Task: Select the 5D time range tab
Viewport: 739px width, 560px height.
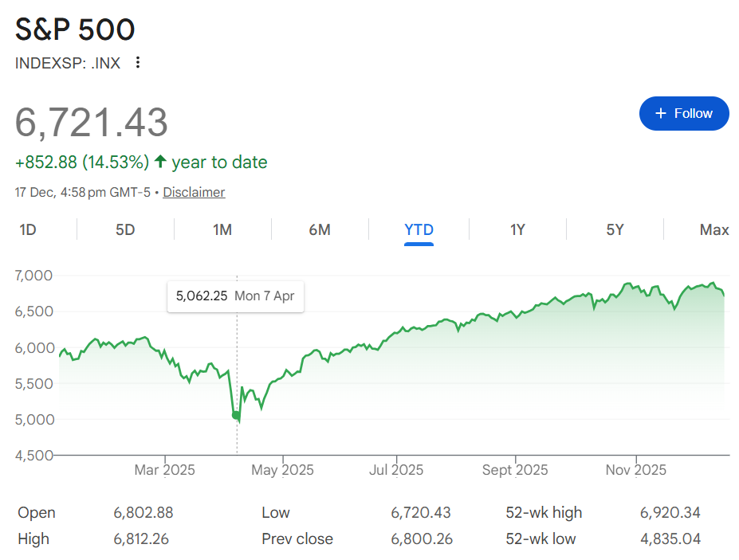Action: coord(125,230)
